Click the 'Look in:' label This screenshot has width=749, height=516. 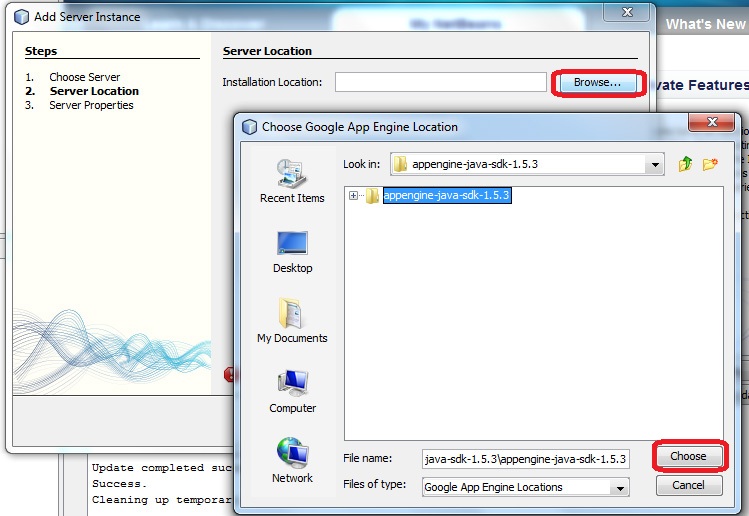(362, 164)
